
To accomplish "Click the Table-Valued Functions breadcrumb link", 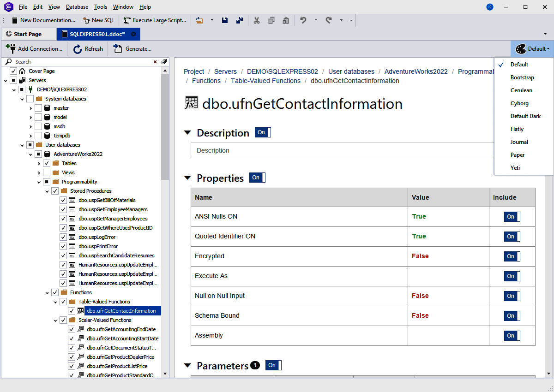I will pos(265,81).
